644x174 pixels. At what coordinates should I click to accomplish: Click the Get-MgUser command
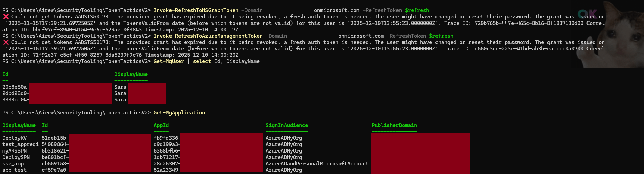[x=168, y=61]
